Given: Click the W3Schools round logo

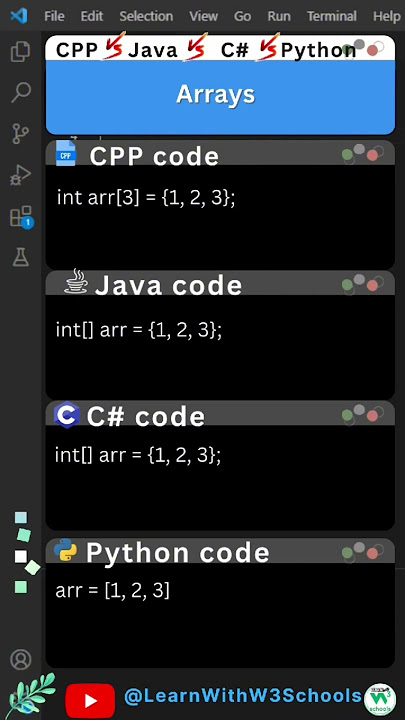Looking at the screenshot, I should coord(380,700).
